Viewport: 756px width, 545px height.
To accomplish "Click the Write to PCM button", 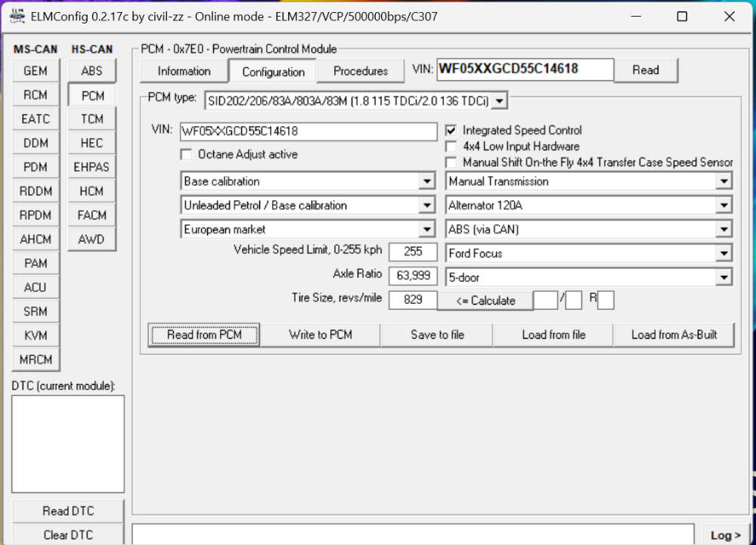I will point(321,335).
